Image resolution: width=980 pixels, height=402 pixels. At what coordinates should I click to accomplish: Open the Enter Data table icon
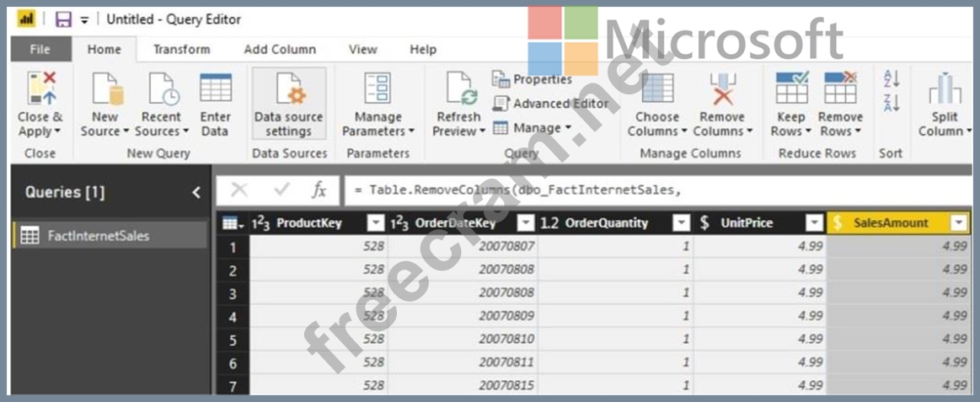coord(216,88)
